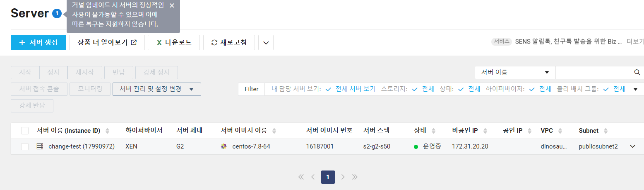Close the kernel update warning tooltip

[172, 5]
